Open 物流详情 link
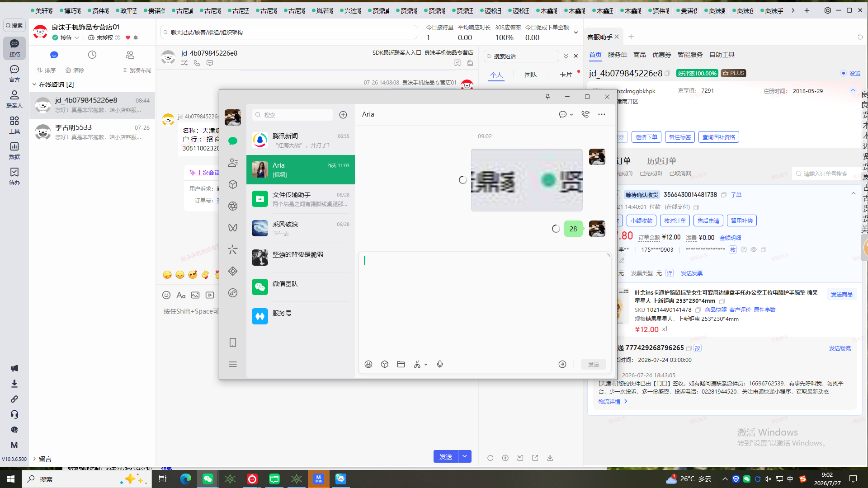The height and width of the screenshot is (488, 868). 613,402
